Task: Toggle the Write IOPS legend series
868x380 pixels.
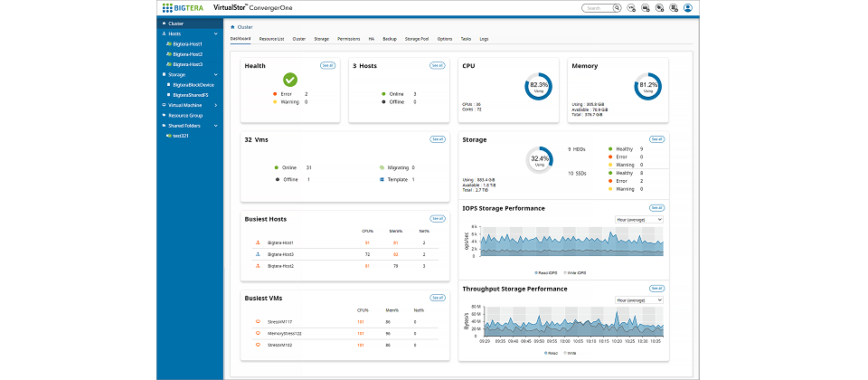Action: 576,271
